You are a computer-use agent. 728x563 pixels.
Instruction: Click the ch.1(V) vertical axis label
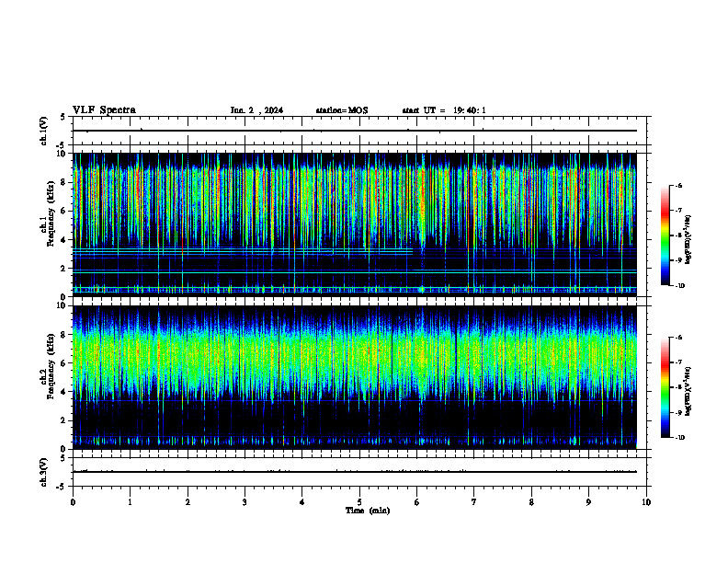[x=44, y=131]
